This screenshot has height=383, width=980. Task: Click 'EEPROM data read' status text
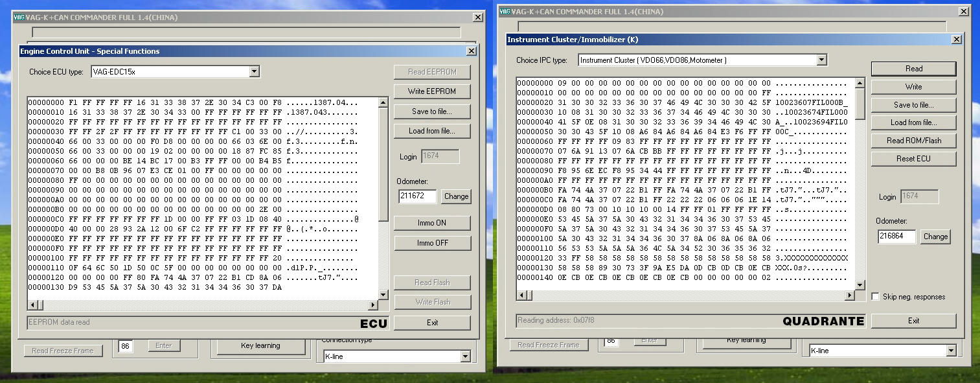coord(60,322)
